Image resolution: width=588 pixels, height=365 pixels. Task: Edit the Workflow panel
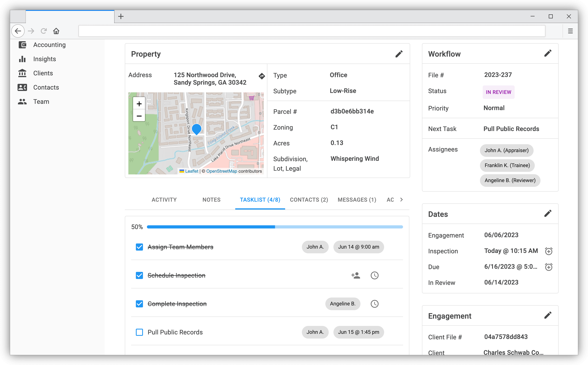[548, 53]
